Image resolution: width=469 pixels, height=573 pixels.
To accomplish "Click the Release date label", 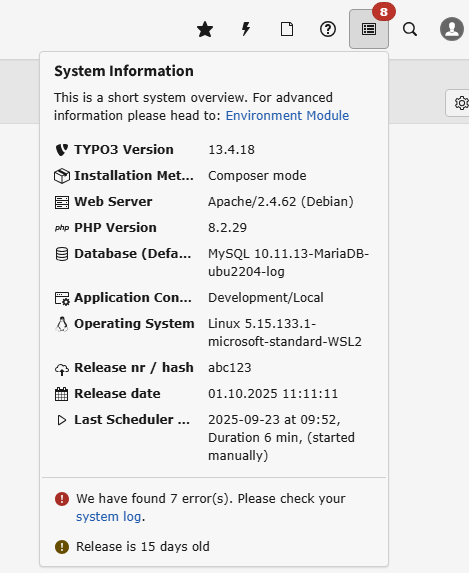I will pyautogui.click(x=117, y=394).
